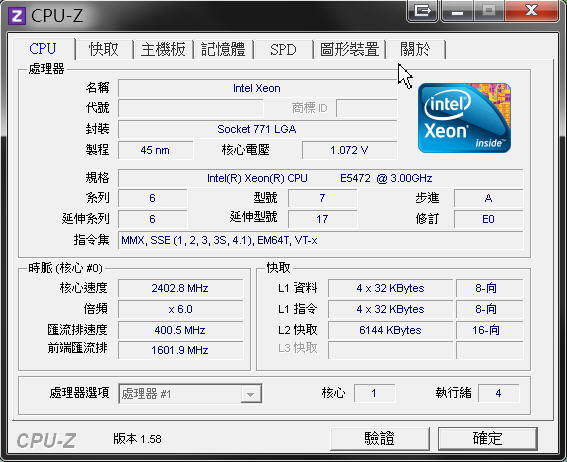567x462 pixels.
Task: Click the 執行緒 count value 4
Action: click(498, 393)
